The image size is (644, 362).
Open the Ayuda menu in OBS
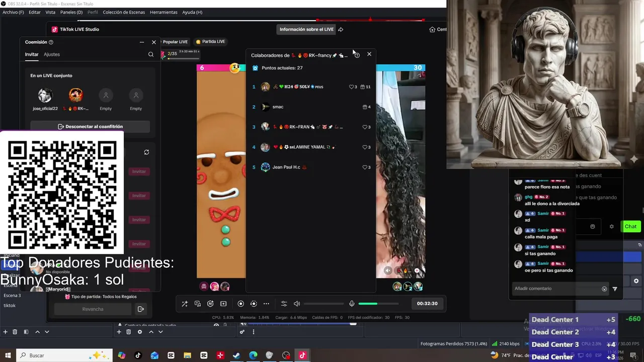click(192, 12)
